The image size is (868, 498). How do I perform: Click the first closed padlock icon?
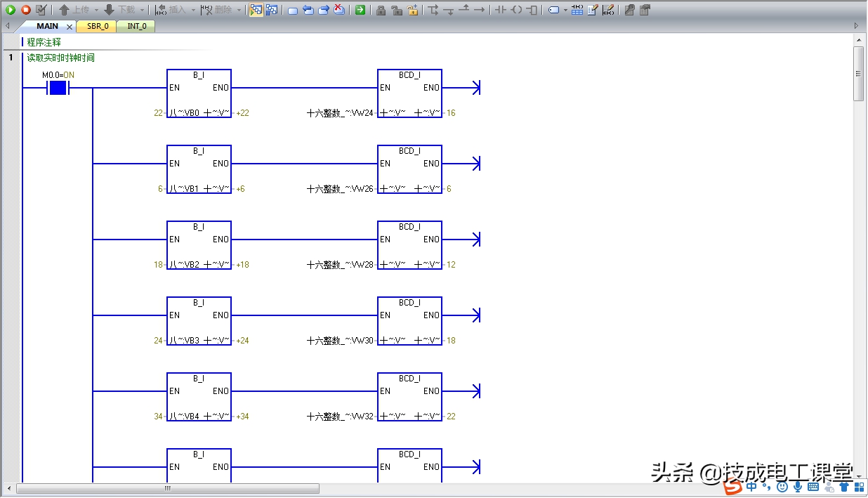point(381,10)
